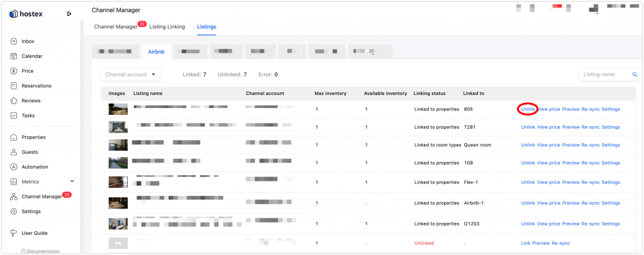
Task: Click the search magnifier icon for listing name
Action: (635, 74)
